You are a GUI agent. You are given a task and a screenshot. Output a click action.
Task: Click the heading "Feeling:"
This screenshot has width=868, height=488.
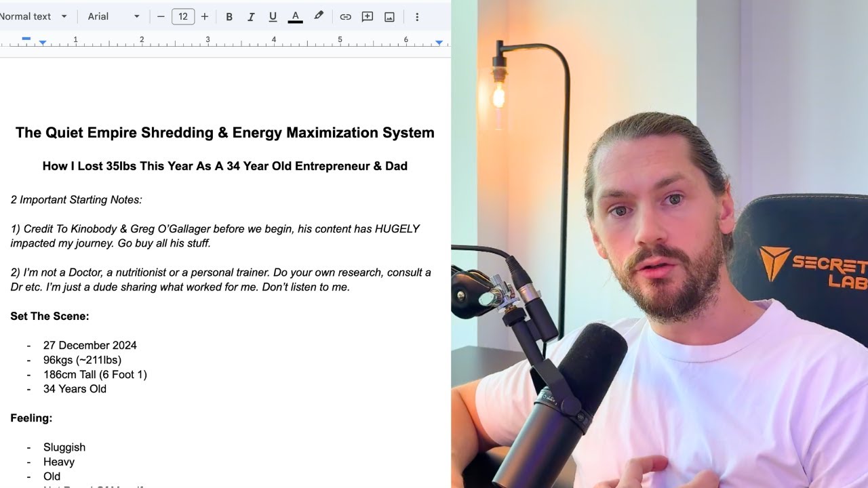[x=31, y=419]
